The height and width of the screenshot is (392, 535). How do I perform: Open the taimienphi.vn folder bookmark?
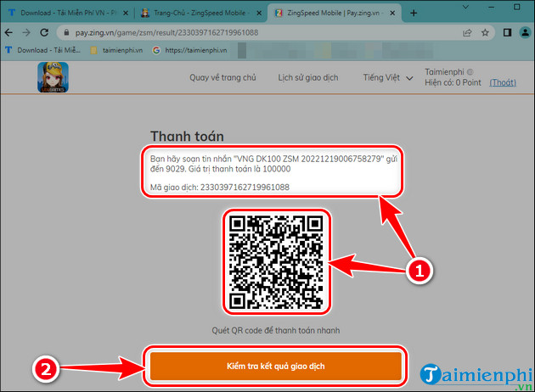point(116,50)
